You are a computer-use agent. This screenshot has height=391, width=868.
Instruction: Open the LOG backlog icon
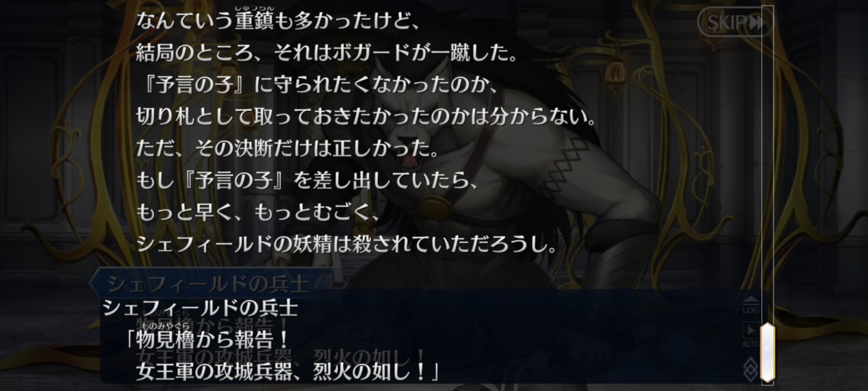click(x=750, y=305)
